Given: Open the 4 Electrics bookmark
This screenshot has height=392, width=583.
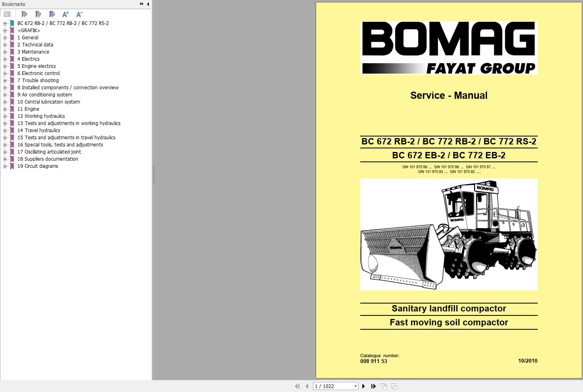Looking at the screenshot, I should coord(28,59).
